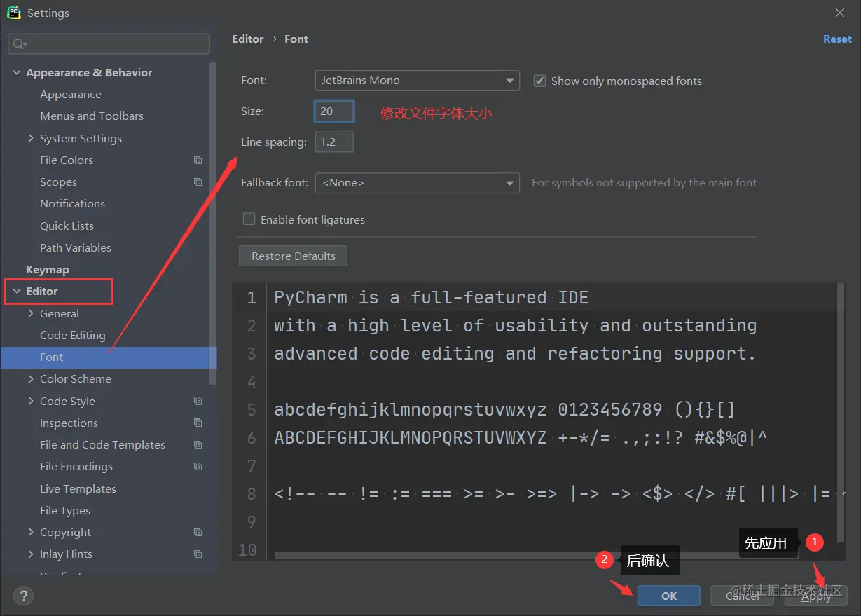Screen dimensions: 861x616
Task: Click font preview horizontal scrollbar
Action: (x=536, y=555)
